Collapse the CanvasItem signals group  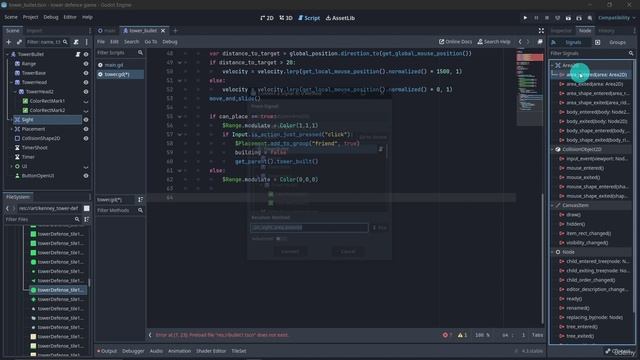(x=552, y=205)
